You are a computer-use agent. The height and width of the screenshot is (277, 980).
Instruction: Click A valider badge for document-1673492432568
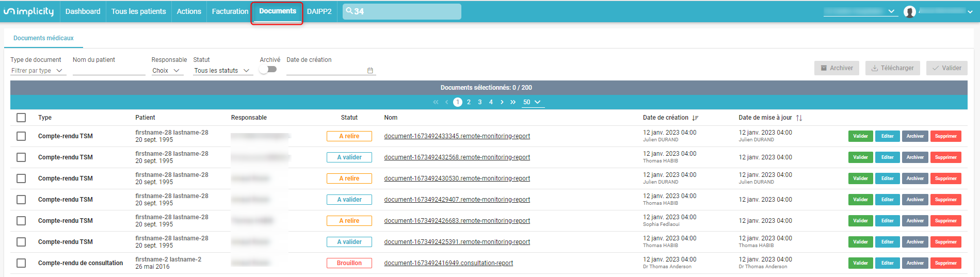[x=349, y=157]
